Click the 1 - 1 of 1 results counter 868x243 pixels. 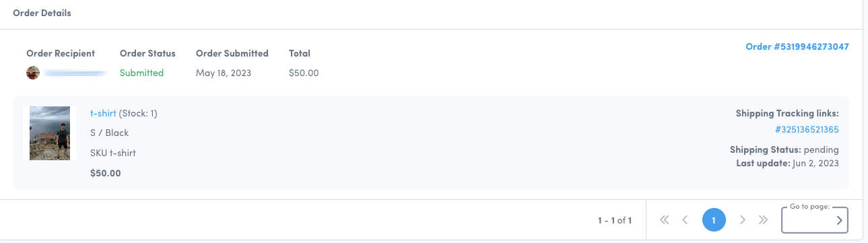(x=615, y=220)
